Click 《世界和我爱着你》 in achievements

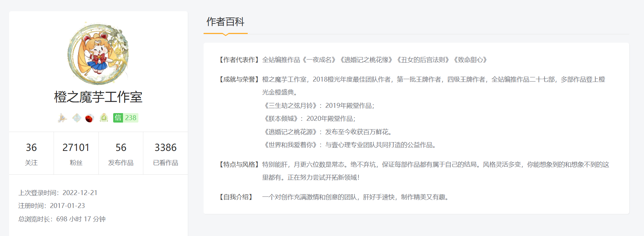coord(290,145)
